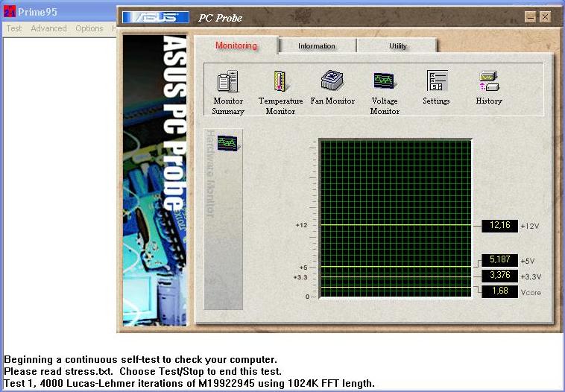
Task: Switch to the Information tab
Action: pyautogui.click(x=316, y=46)
